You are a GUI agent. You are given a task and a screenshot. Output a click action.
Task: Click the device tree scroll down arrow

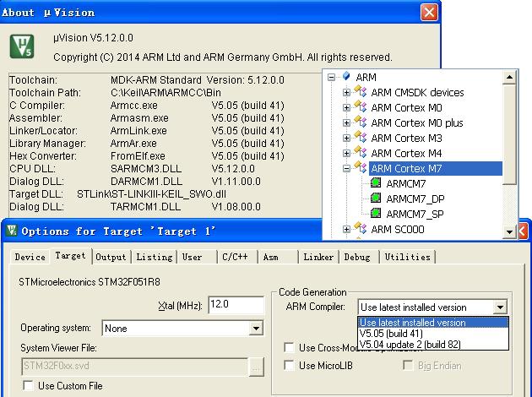[x=509, y=232]
